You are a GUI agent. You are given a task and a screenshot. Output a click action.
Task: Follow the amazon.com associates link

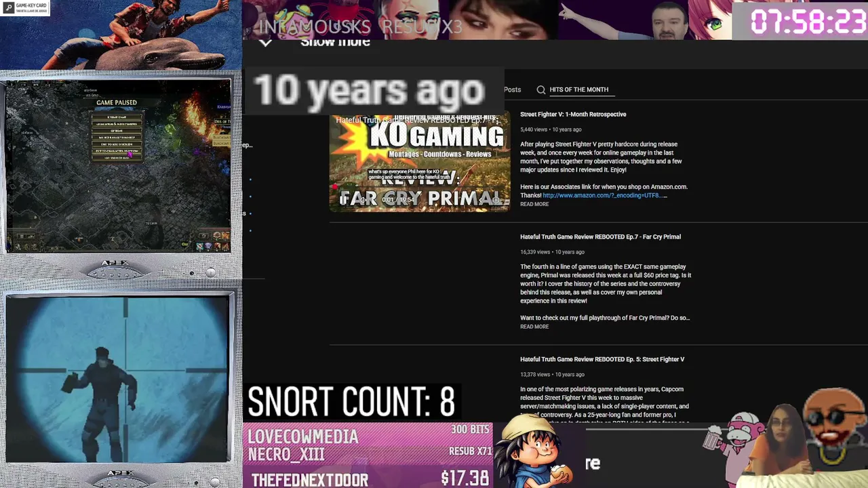point(605,195)
